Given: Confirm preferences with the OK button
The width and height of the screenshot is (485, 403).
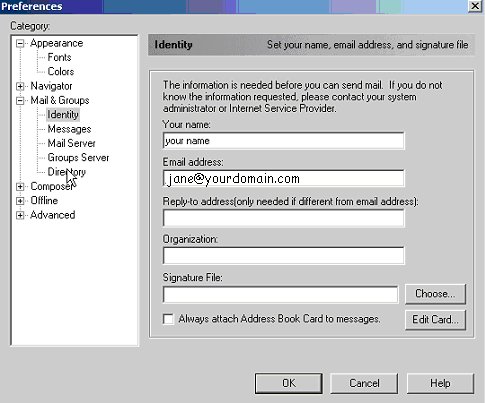Looking at the screenshot, I should (x=289, y=383).
